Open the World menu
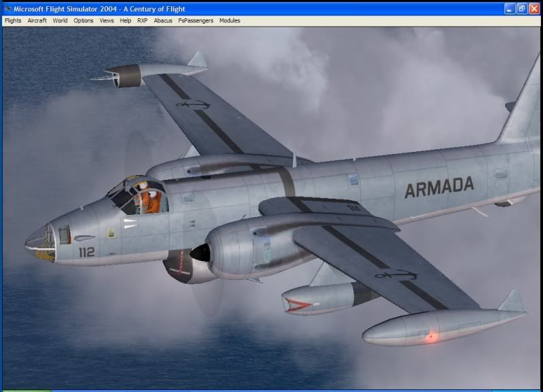This screenshot has height=392, width=543. click(60, 21)
